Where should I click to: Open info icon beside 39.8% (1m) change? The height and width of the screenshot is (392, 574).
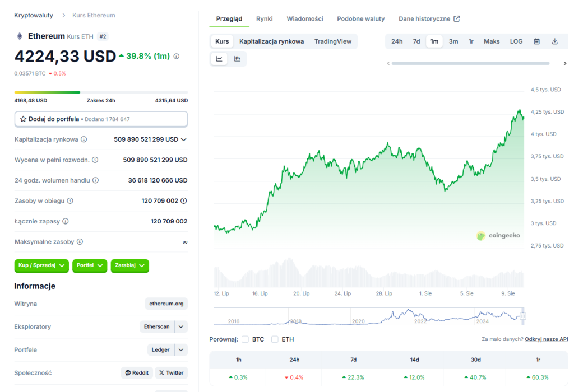pyautogui.click(x=177, y=57)
